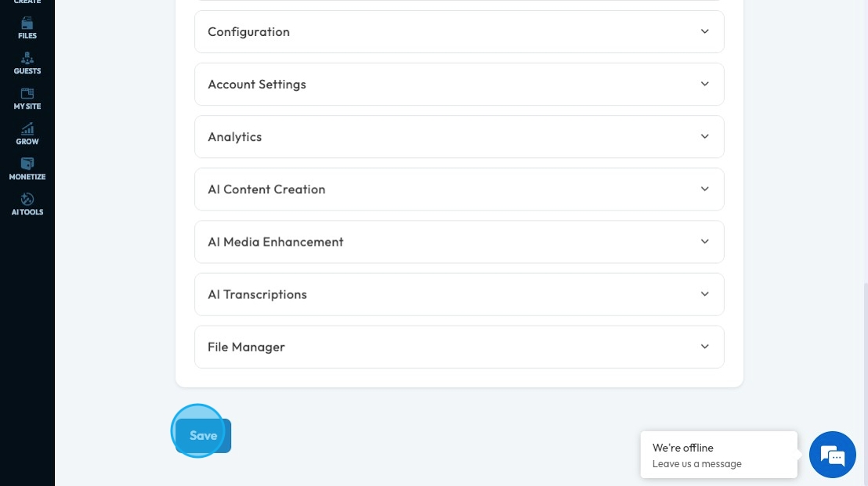Click the Create item in sidebar
Viewport: 868px width, 486px height.
point(27,2)
